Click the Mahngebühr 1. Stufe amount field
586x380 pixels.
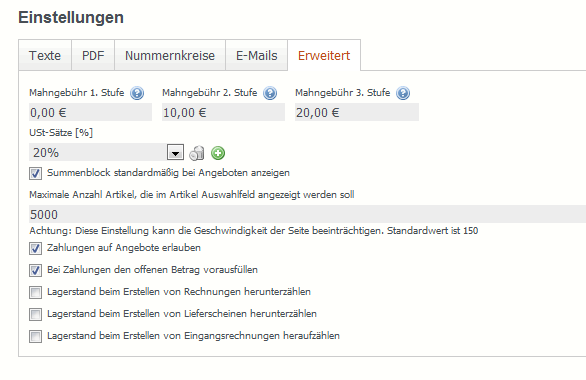90,112
